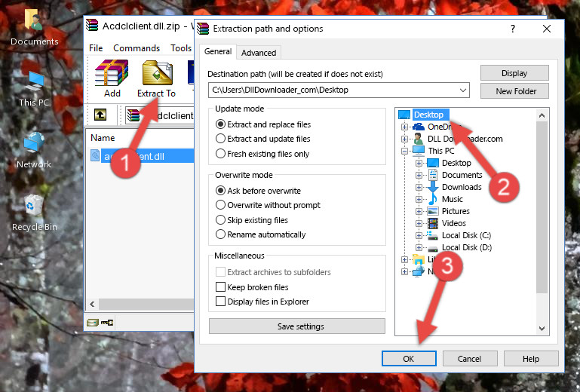The width and height of the screenshot is (580, 392).
Task: Click the Local Disk (D:) drive icon
Action: click(432, 248)
